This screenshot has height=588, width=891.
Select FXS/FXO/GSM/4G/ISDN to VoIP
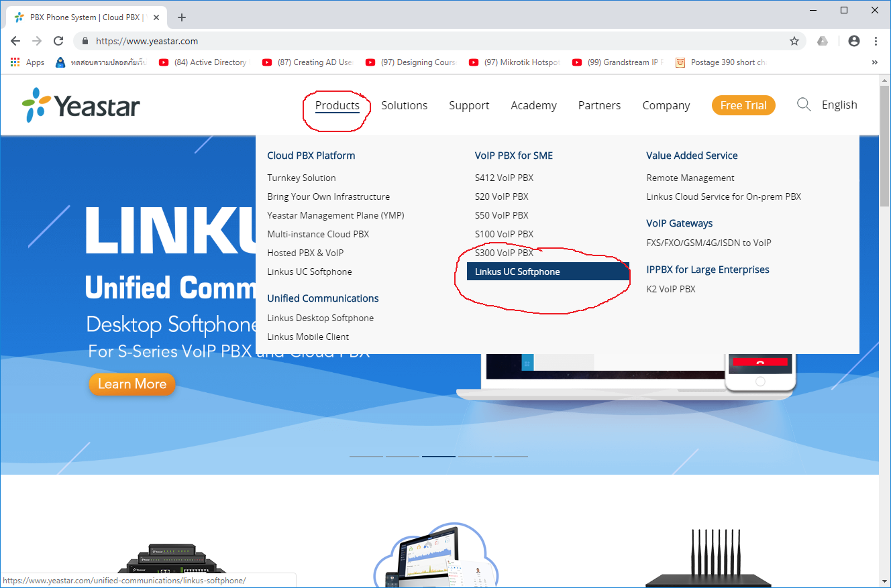(709, 243)
